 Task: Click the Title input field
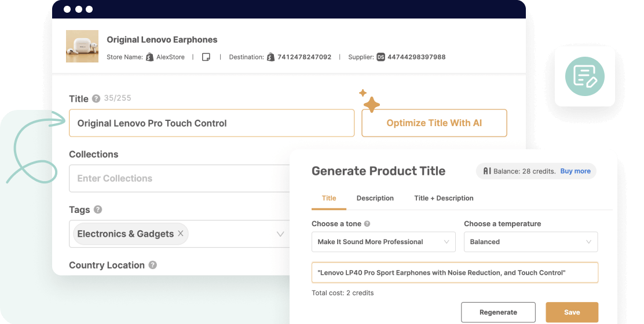tap(211, 123)
